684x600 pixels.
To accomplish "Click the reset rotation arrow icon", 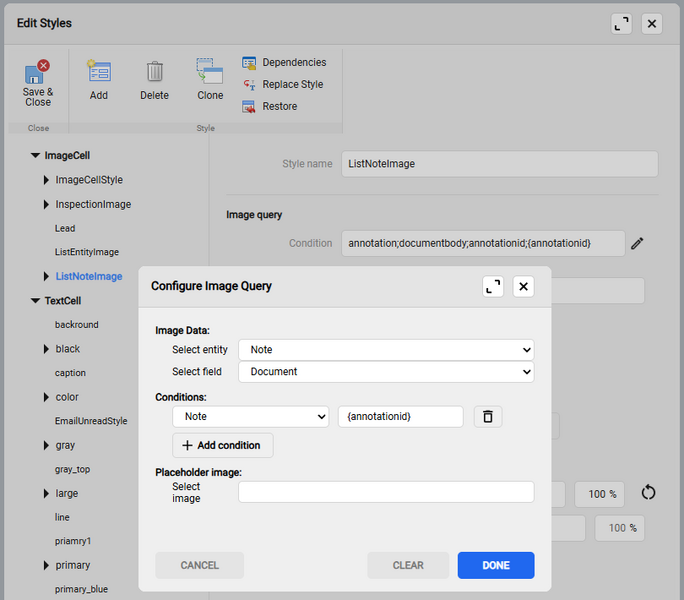I will (x=648, y=493).
